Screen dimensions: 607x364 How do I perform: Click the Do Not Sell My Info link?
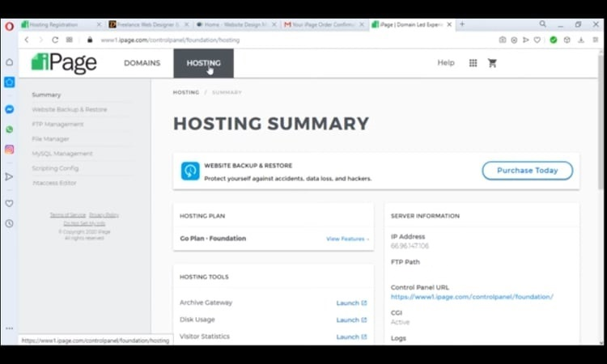[84, 223]
